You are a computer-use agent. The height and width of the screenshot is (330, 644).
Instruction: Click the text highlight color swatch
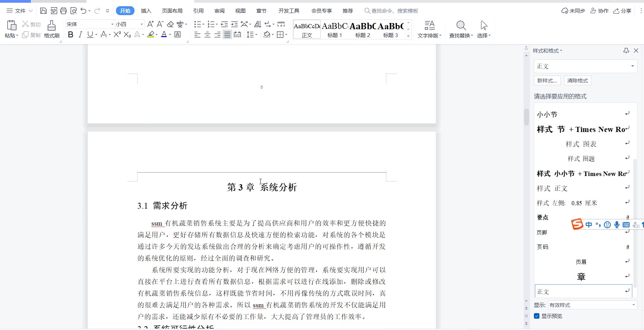click(x=151, y=35)
